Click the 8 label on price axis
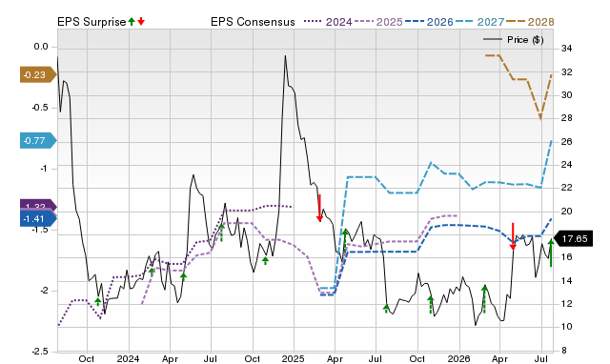Viewport: 610px width, 364px height. tap(563, 351)
